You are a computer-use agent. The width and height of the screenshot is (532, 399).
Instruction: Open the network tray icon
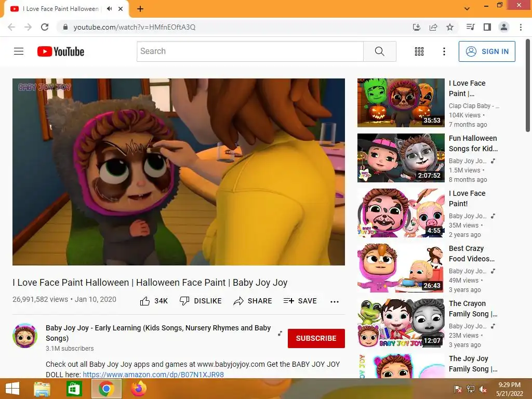click(471, 389)
